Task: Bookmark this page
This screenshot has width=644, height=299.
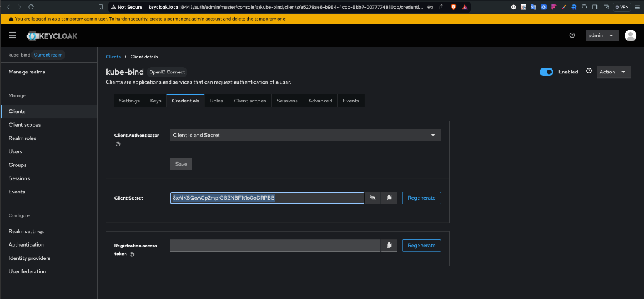Action: click(101, 7)
